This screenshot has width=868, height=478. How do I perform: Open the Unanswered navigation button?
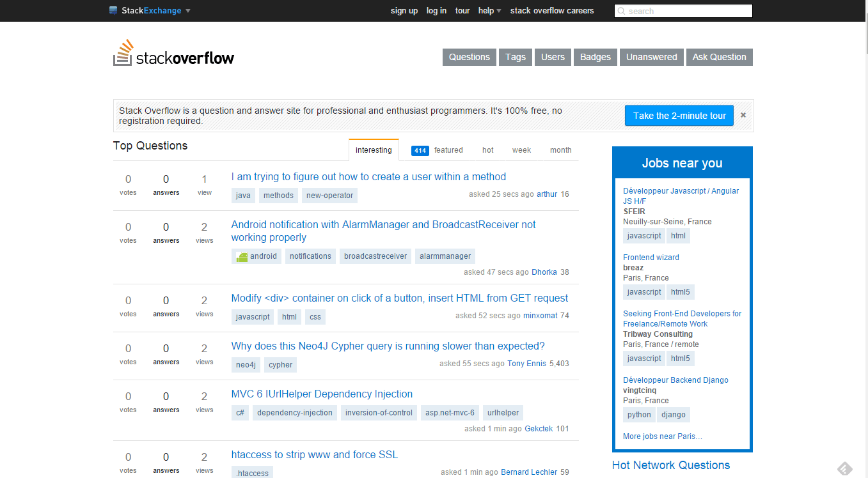pyautogui.click(x=651, y=57)
